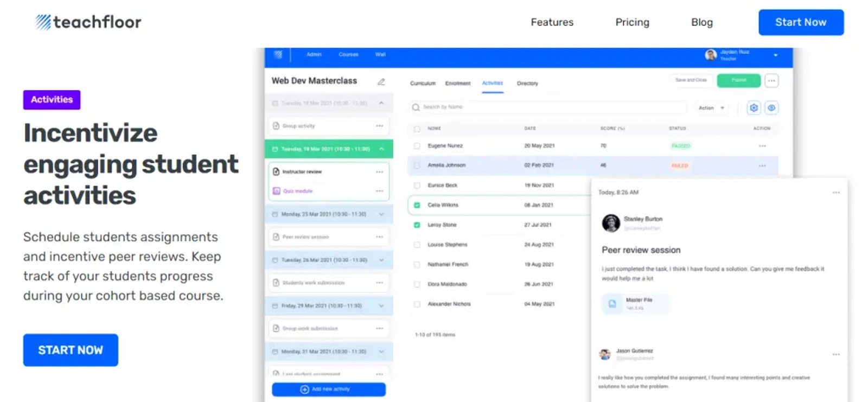Image resolution: width=868 pixels, height=402 pixels.
Task: Check the Dora Maldonado row checkbox
Action: (x=417, y=284)
